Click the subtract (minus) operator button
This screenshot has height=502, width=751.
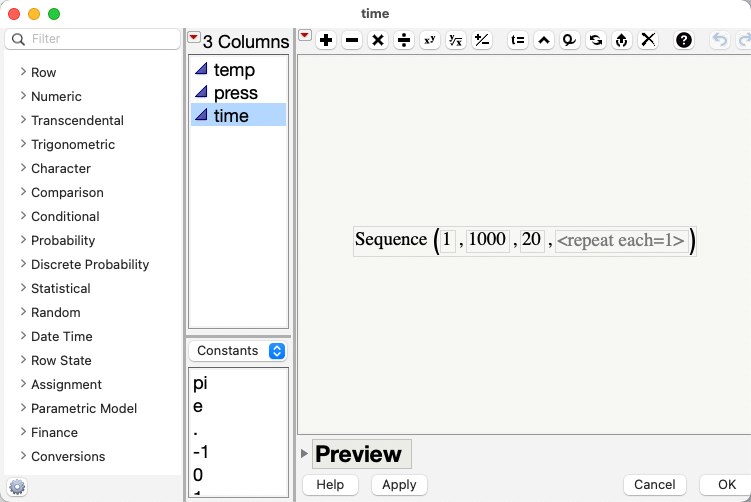pos(352,40)
